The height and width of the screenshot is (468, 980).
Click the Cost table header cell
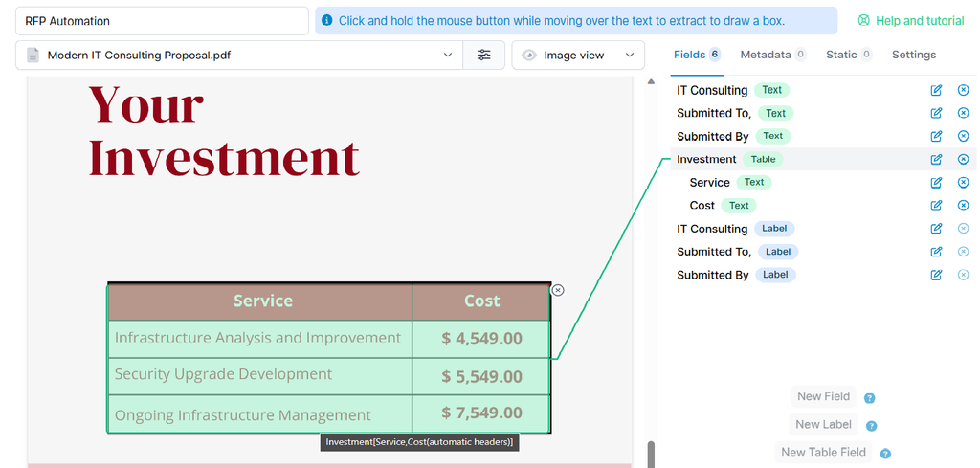coord(481,302)
